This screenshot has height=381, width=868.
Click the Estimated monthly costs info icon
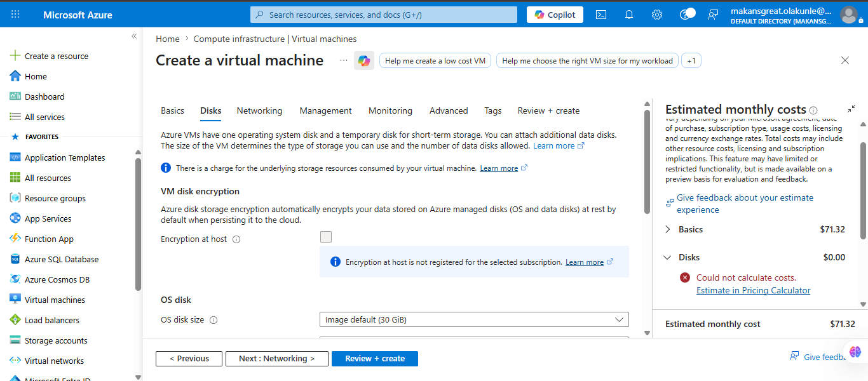pyautogui.click(x=813, y=110)
